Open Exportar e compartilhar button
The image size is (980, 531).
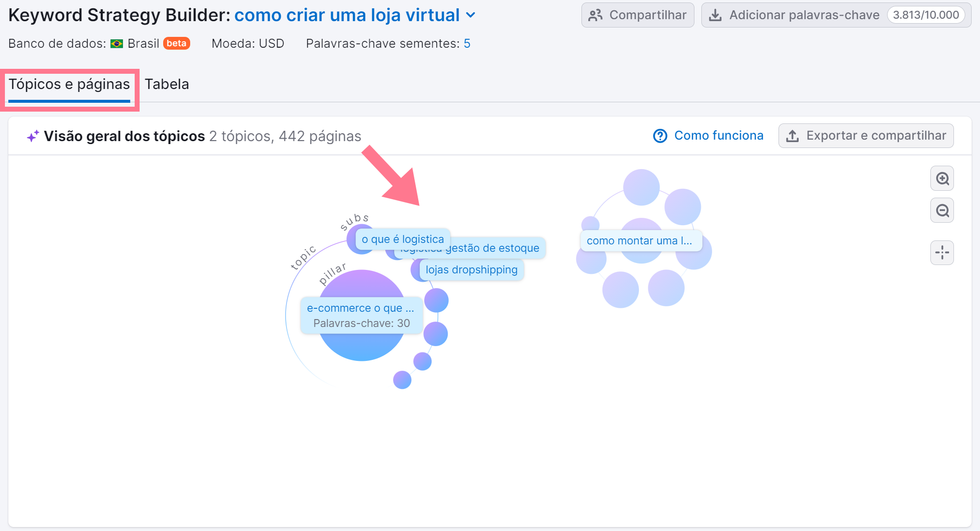[x=865, y=136]
